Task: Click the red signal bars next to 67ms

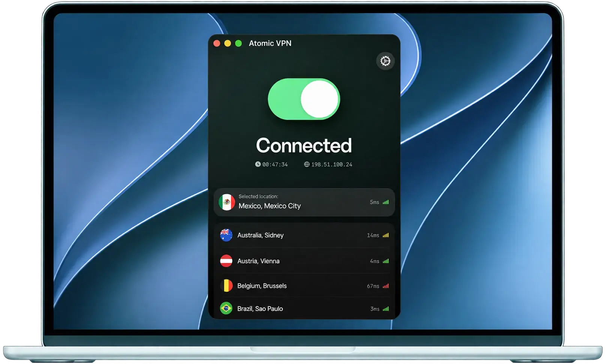Action: click(386, 286)
